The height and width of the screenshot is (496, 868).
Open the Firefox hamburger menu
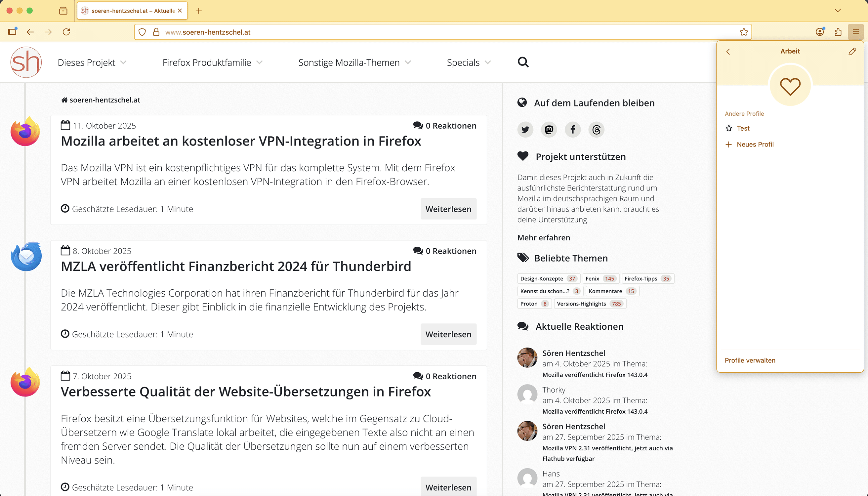click(x=856, y=32)
